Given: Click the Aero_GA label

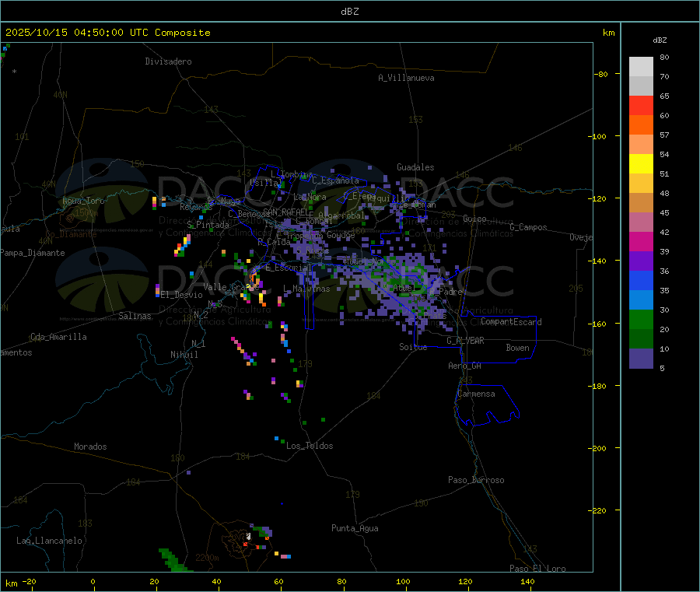Looking at the screenshot, I should (x=465, y=366).
